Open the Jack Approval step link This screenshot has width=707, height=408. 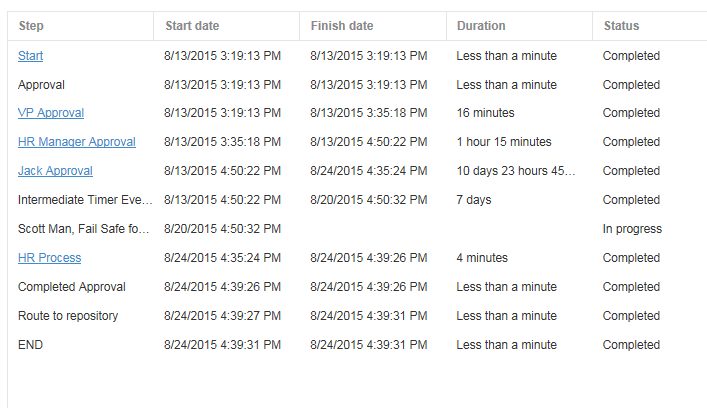tap(55, 171)
